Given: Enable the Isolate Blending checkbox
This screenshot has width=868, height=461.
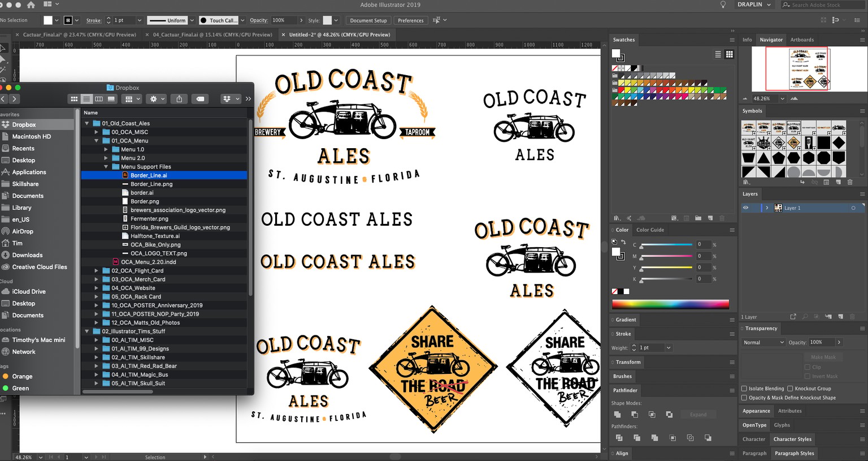Looking at the screenshot, I should pos(744,389).
